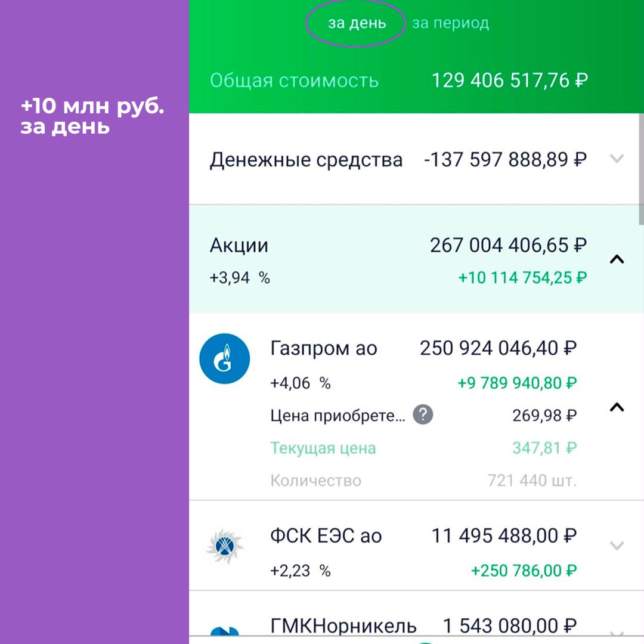Switch to the "за день" tab
Image resolution: width=644 pixels, height=644 pixels.
pos(357,23)
